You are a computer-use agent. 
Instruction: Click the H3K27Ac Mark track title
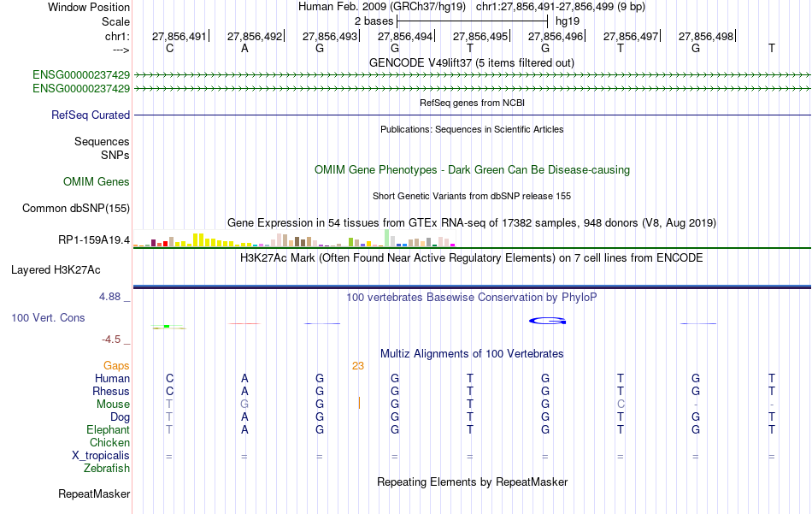point(472,258)
